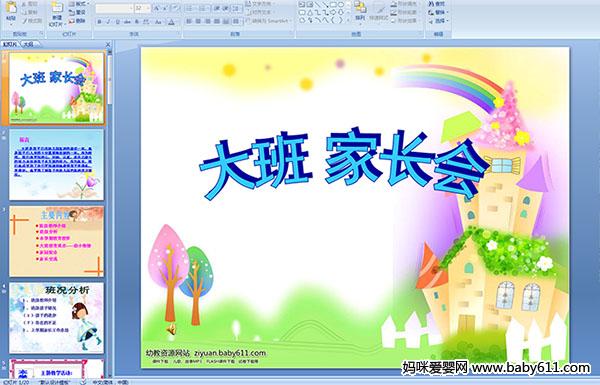Toggle Underline formatting in font group
600x385 pixels.
tap(117, 22)
